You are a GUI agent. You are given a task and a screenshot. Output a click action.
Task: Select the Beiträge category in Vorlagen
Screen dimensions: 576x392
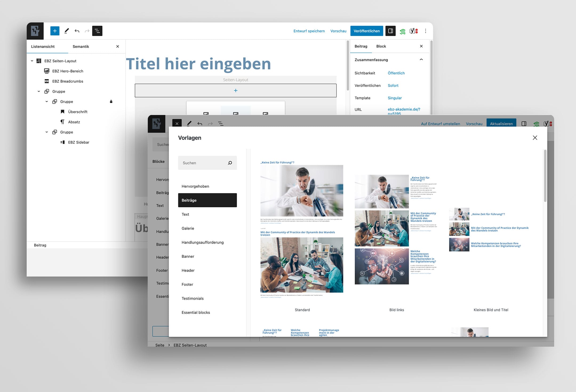207,200
